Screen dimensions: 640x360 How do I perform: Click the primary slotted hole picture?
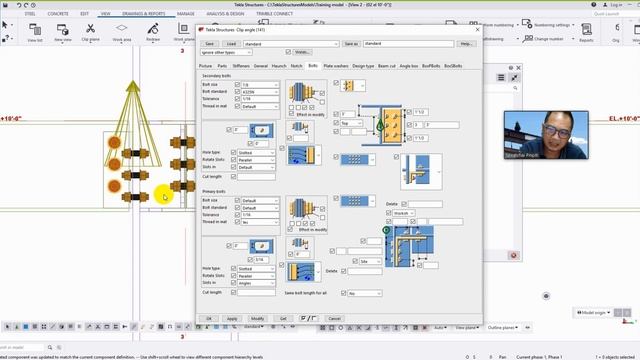click(x=262, y=246)
